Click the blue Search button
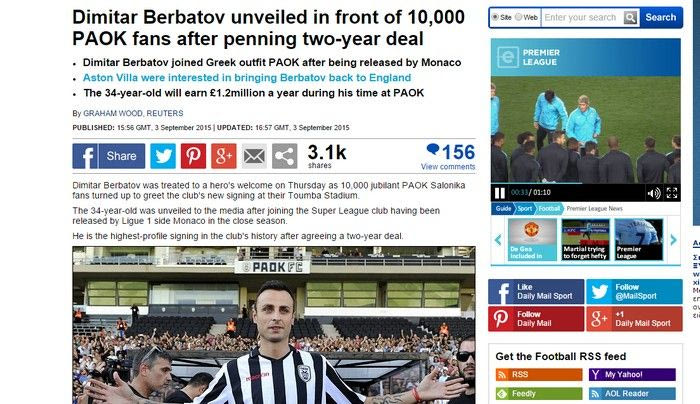 pyautogui.click(x=661, y=17)
